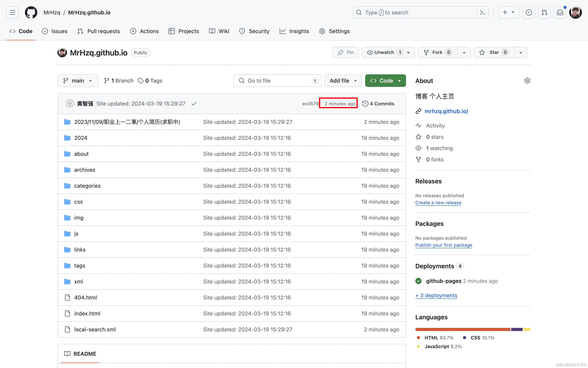Open the 2024 folder

point(81,138)
